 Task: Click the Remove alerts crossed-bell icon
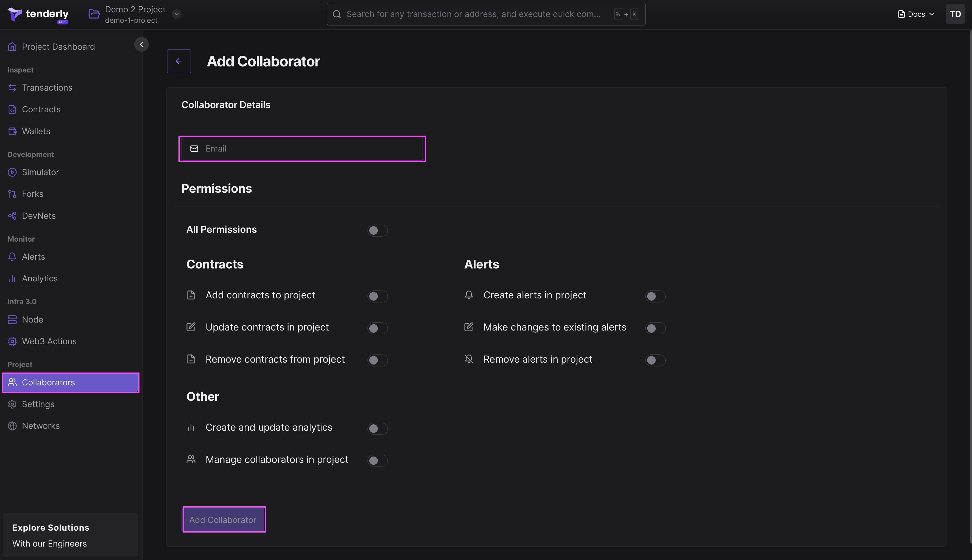click(x=468, y=359)
